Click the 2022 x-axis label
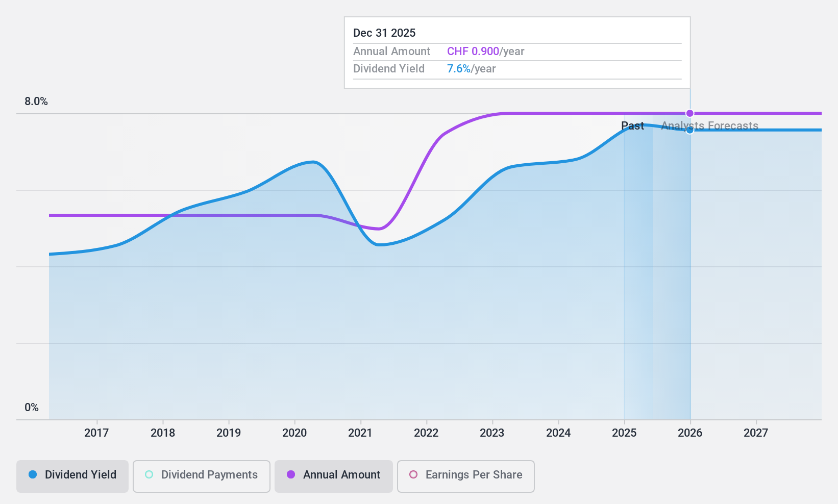 426,433
